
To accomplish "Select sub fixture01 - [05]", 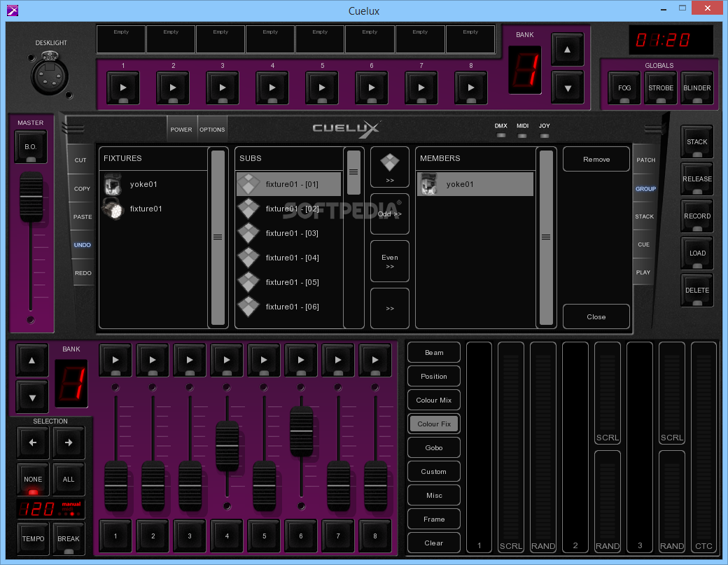I will pos(289,282).
